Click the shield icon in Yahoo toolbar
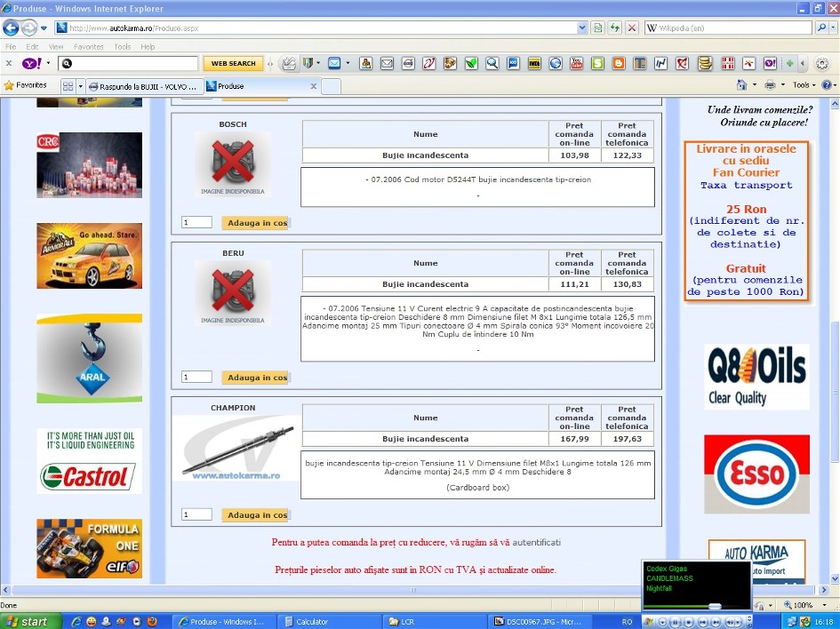The height and width of the screenshot is (629, 840). point(308,64)
